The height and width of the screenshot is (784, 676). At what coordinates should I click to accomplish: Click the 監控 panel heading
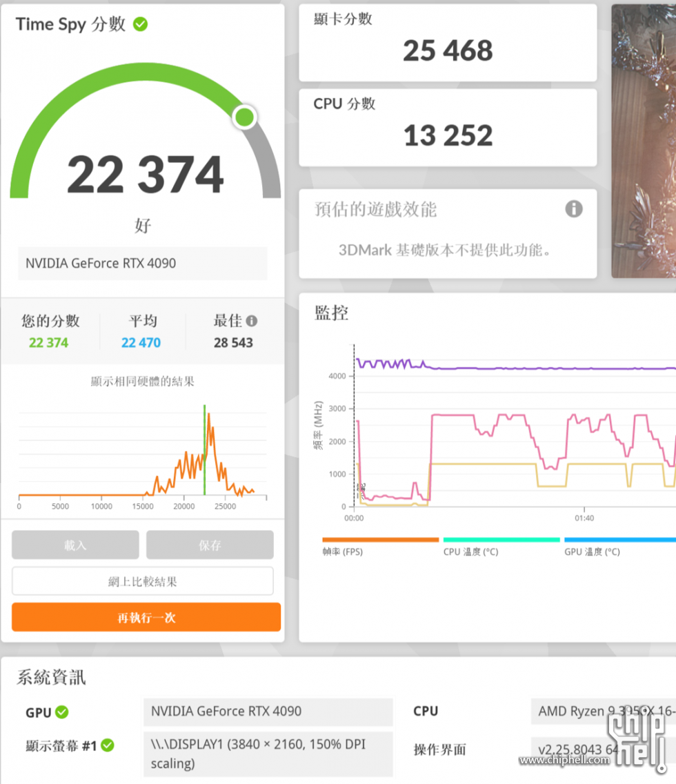point(331,313)
